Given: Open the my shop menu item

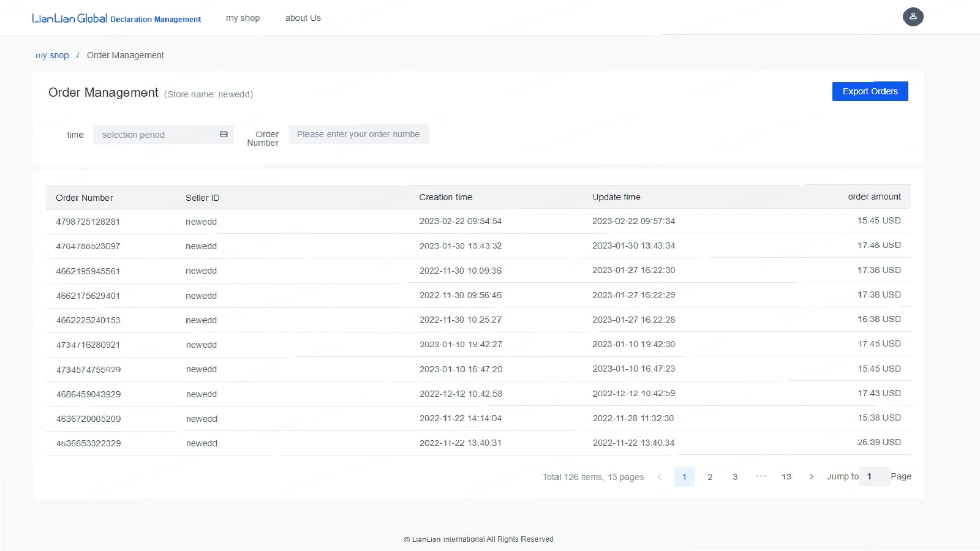Looking at the screenshot, I should click(x=243, y=18).
